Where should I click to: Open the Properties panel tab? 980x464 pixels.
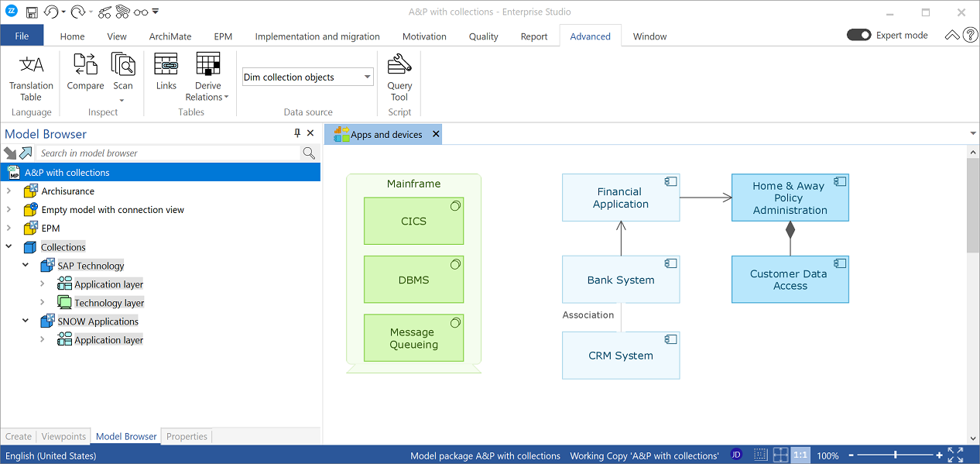click(187, 436)
